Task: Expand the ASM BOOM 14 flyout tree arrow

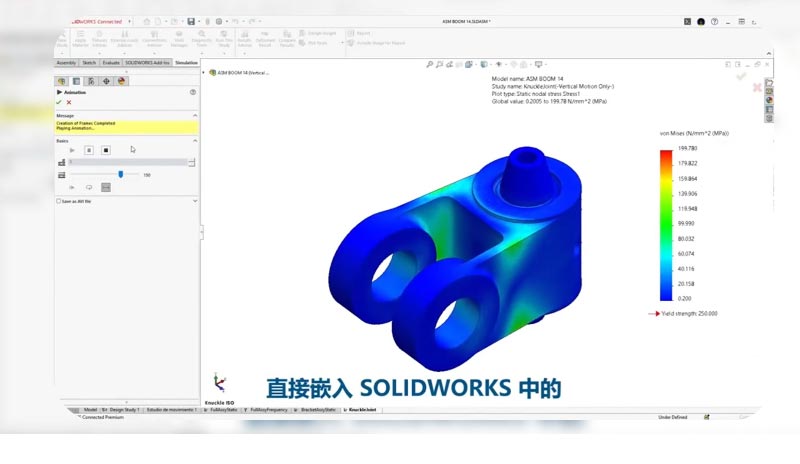Action: 204,72
